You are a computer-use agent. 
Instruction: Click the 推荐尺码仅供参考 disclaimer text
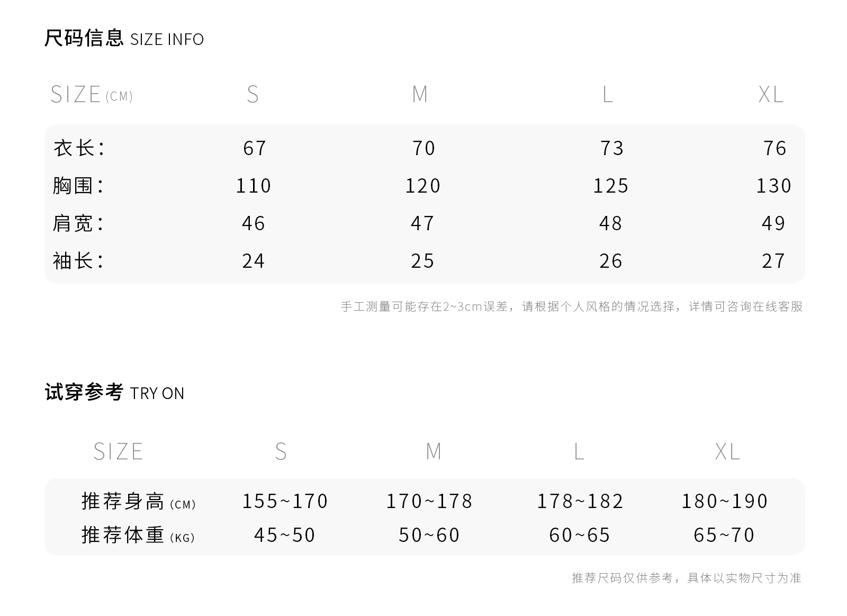point(687,578)
